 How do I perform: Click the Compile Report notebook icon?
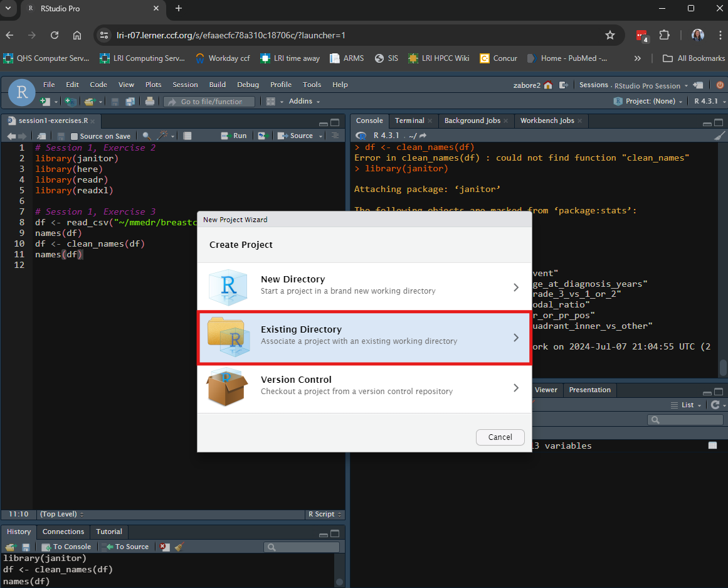pos(187,136)
